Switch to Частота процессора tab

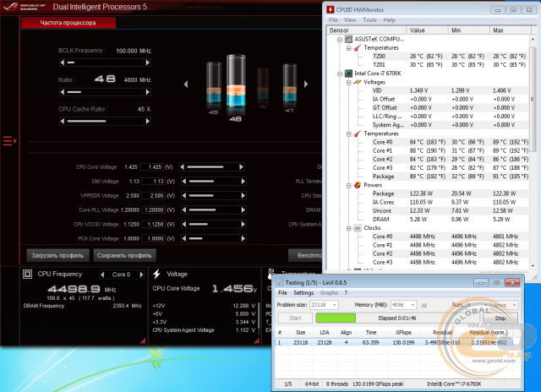click(68, 23)
